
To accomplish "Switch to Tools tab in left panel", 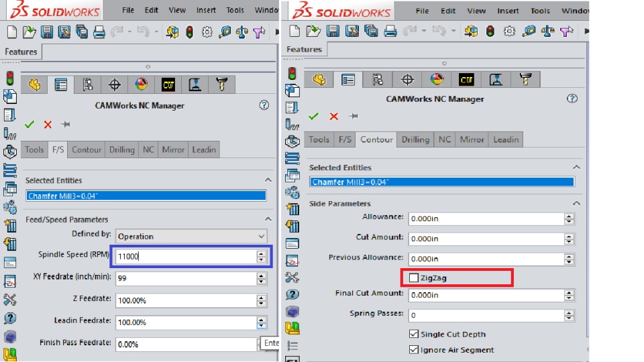I will click(x=34, y=149).
